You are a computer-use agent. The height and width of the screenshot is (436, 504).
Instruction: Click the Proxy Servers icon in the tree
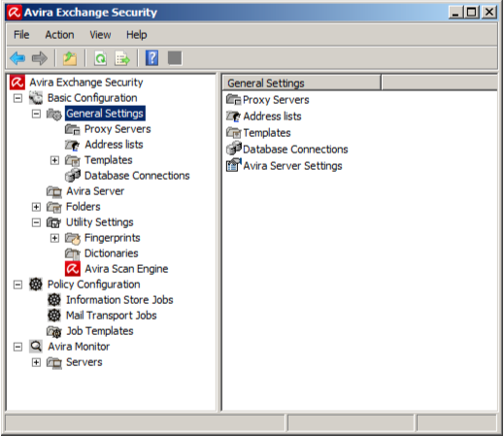(x=73, y=129)
